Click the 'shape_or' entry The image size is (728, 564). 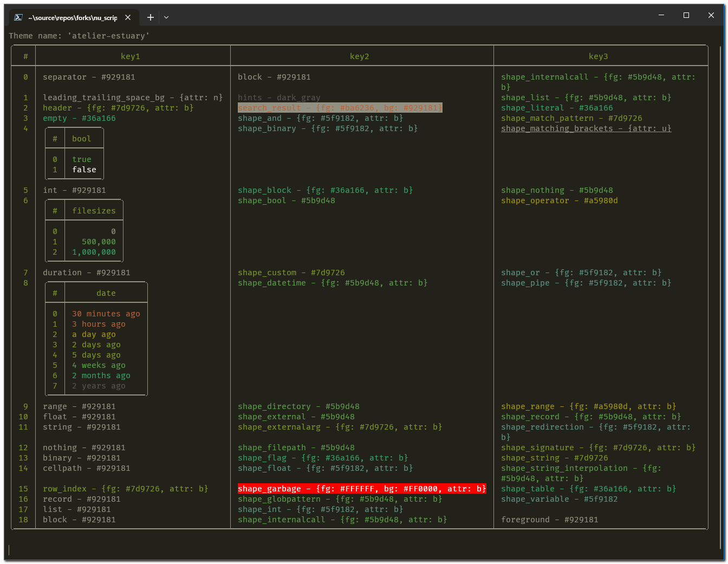click(x=581, y=273)
